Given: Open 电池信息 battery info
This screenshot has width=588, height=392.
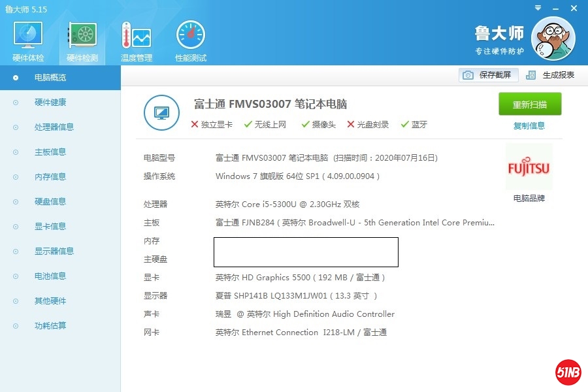Looking at the screenshot, I should (x=50, y=276).
